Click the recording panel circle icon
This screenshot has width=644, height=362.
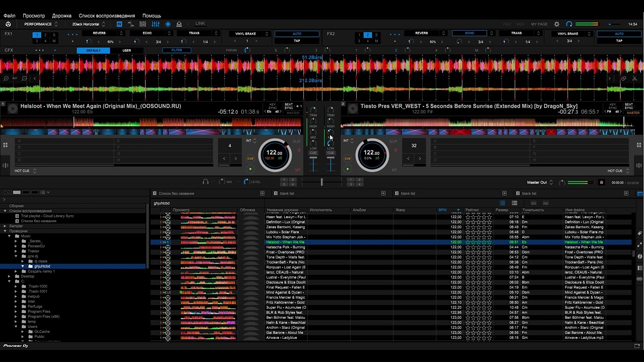point(168,24)
